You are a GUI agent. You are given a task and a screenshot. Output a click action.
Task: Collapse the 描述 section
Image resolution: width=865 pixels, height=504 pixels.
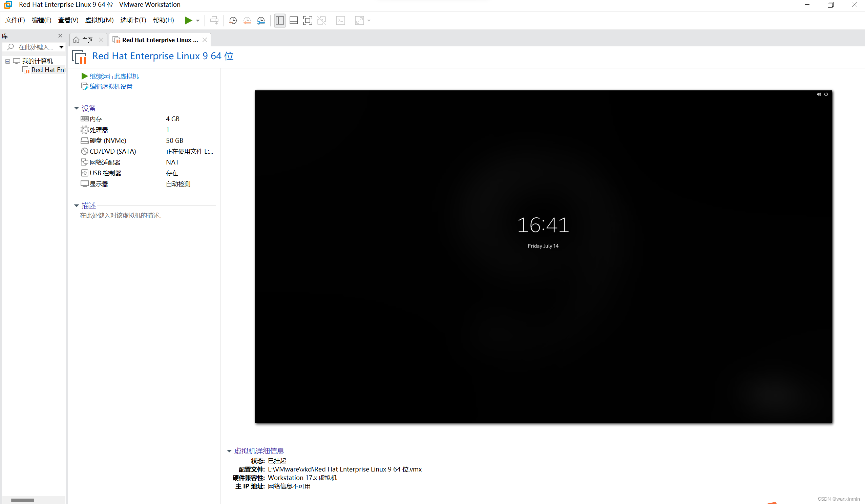(x=77, y=206)
